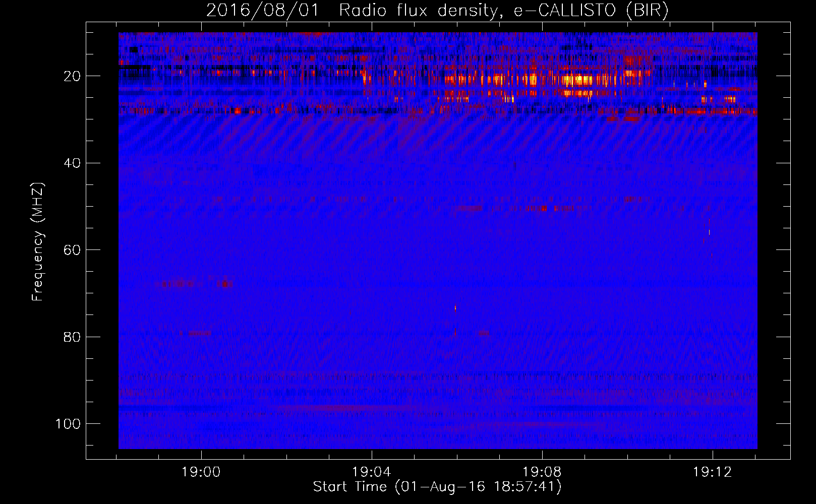Click the 80 frequency tick label
The width and height of the screenshot is (816, 504).
tap(72, 337)
